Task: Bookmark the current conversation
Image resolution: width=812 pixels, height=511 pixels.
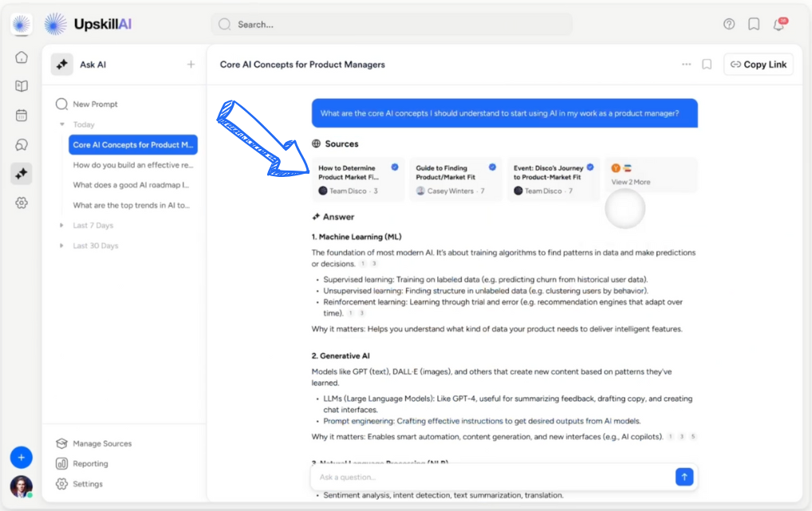Action: coord(706,64)
